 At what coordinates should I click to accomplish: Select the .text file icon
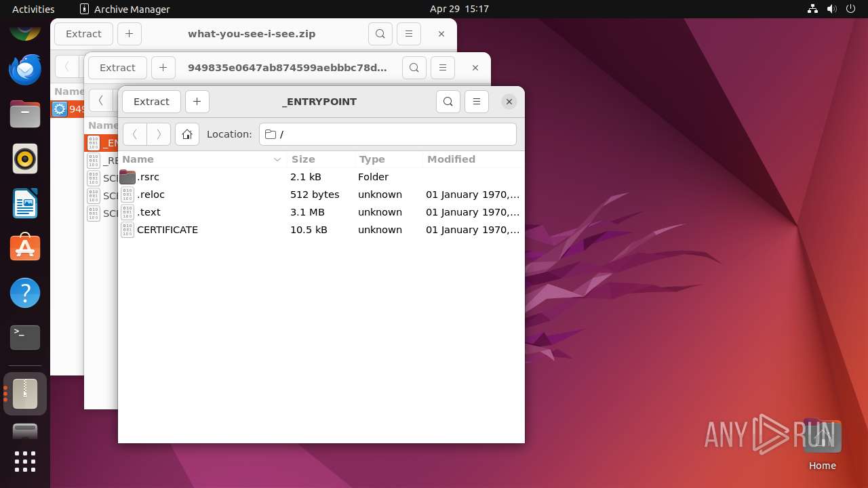point(127,212)
